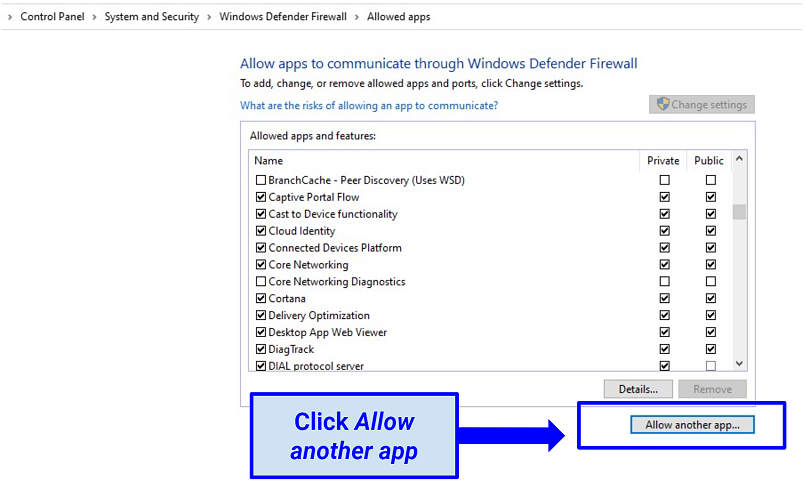The height and width of the screenshot is (485, 806).
Task: Toggle Private checkbox for Captive Portal Flow
Action: coord(665,197)
